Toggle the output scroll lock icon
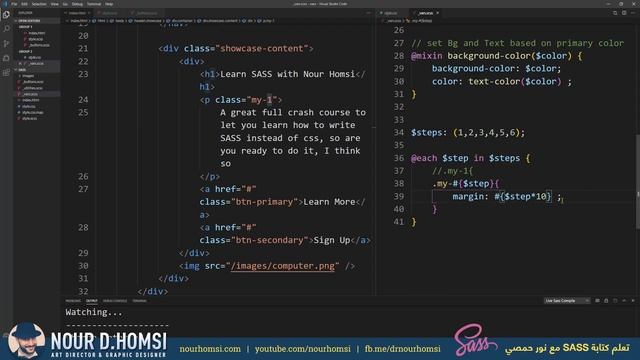The width and height of the screenshot is (640, 360). [606, 301]
